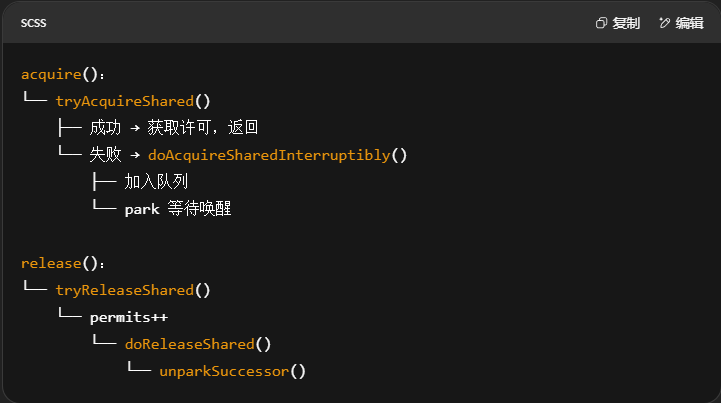Click the 成功 branch text
This screenshot has width=721, height=403.
(105, 128)
